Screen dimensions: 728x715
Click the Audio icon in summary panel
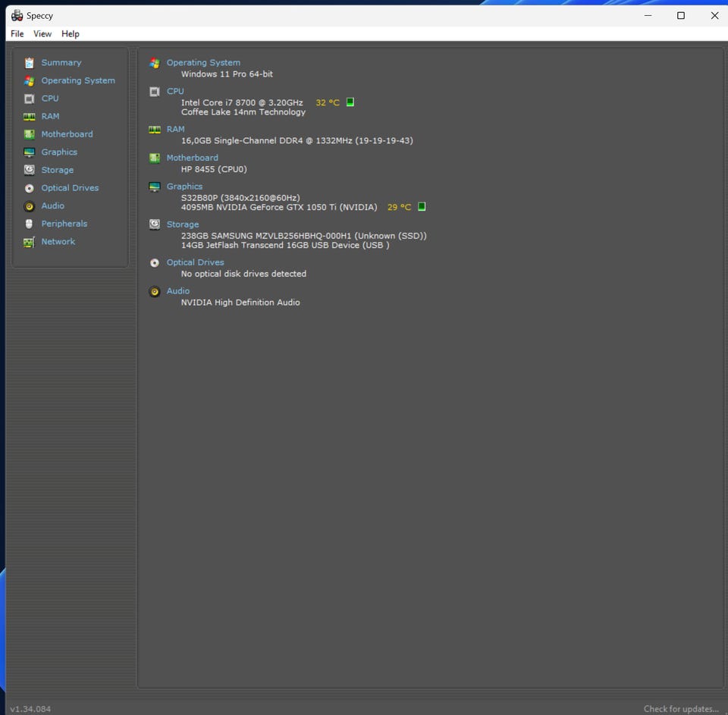pyautogui.click(x=155, y=291)
